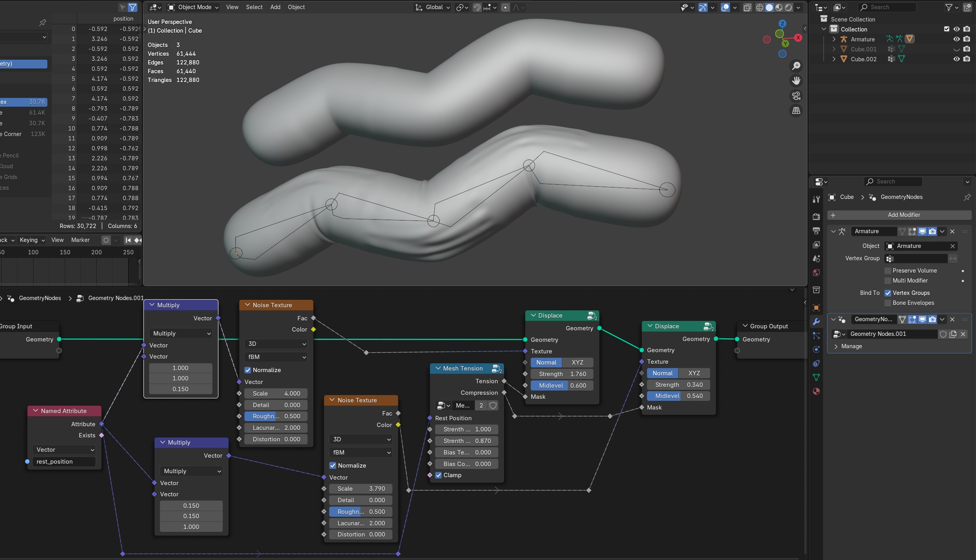Enable the Preserve Volume checkbox
Image resolution: width=976 pixels, height=560 pixels.
tap(888, 271)
